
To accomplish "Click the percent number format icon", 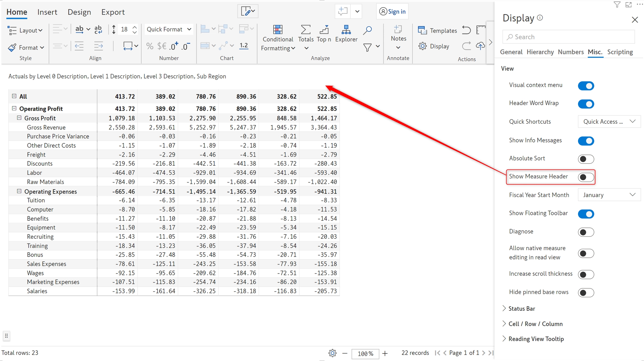I will point(150,46).
